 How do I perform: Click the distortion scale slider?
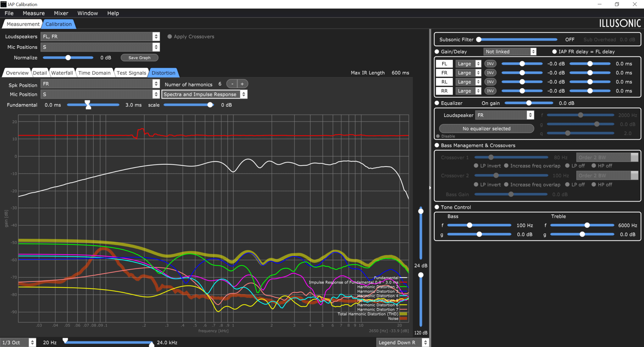(189, 105)
